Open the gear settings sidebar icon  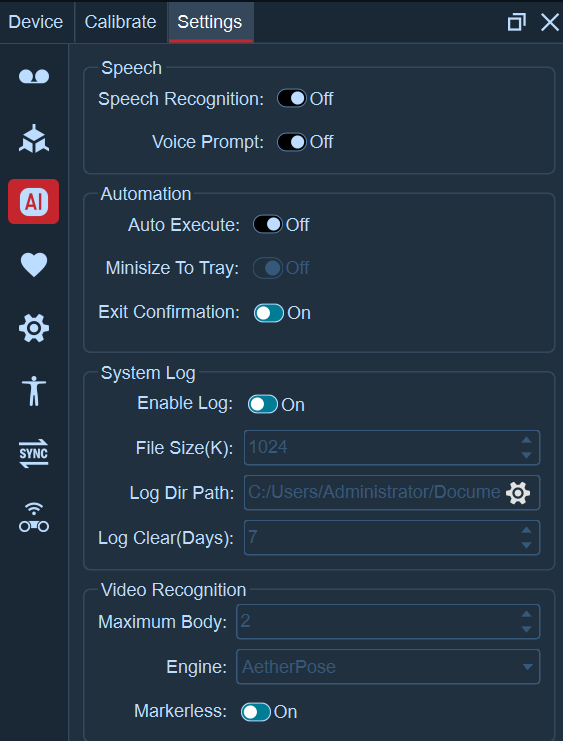click(x=34, y=328)
